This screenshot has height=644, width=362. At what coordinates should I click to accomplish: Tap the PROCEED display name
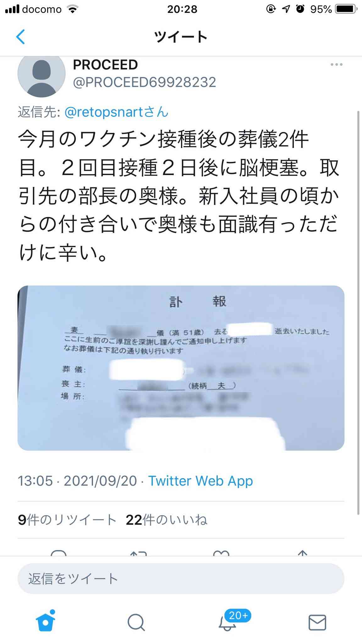pyautogui.click(x=105, y=65)
